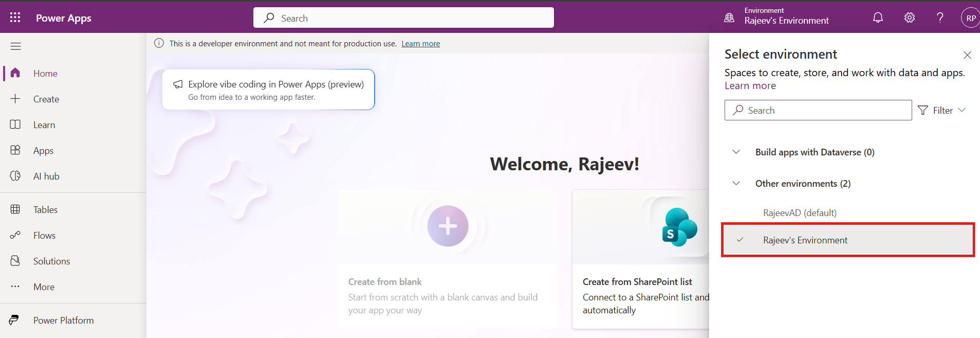Click the Flows icon in sidebar
This screenshot has width=980, height=338.
coord(15,235)
